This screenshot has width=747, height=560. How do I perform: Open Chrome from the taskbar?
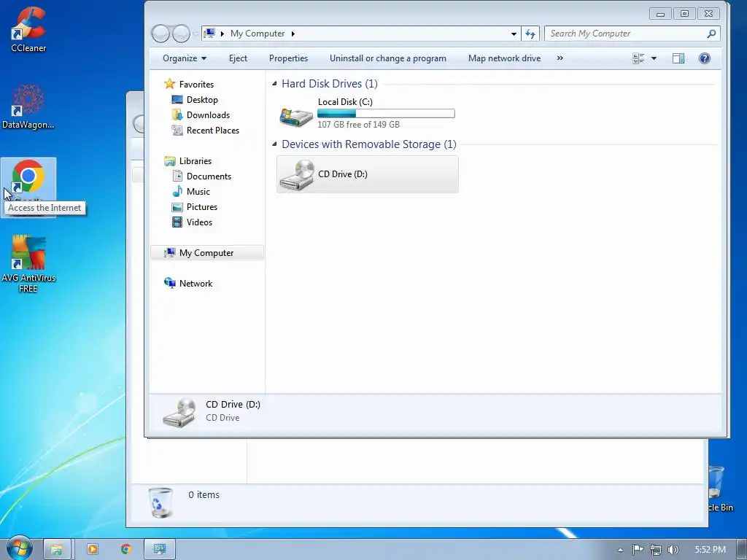pos(125,549)
